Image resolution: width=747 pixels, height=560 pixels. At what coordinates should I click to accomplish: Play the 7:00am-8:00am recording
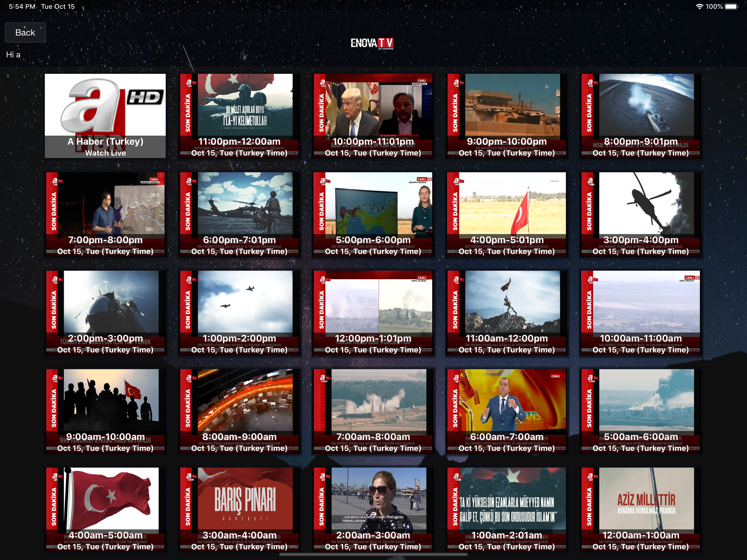coord(373,412)
